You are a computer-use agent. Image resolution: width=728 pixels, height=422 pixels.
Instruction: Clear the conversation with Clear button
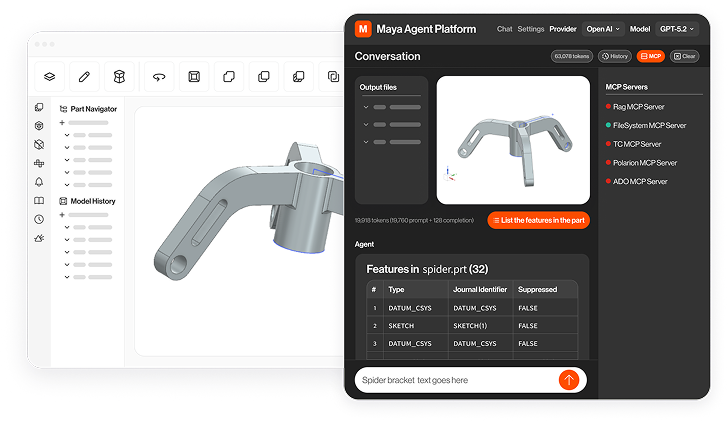pyautogui.click(x=684, y=56)
